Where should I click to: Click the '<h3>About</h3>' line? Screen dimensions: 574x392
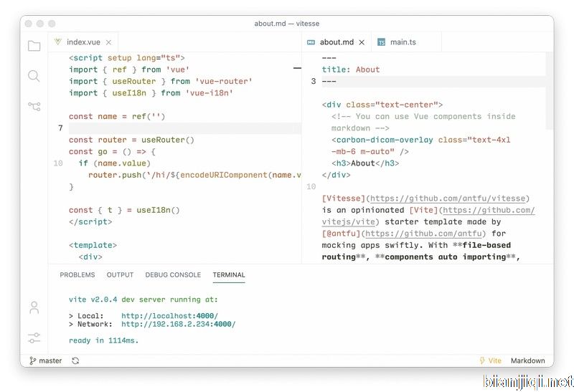(x=365, y=163)
